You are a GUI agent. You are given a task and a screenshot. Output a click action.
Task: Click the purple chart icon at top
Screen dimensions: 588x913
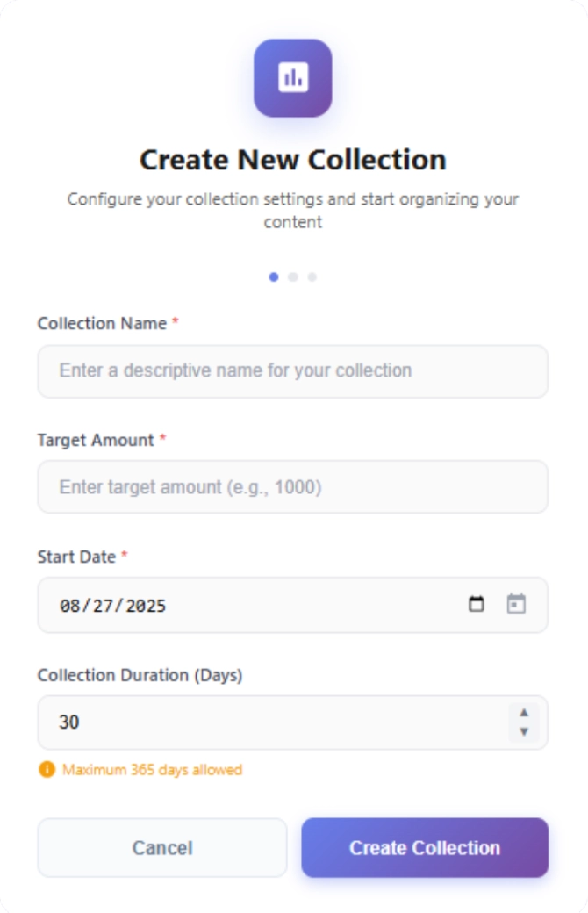point(293,78)
